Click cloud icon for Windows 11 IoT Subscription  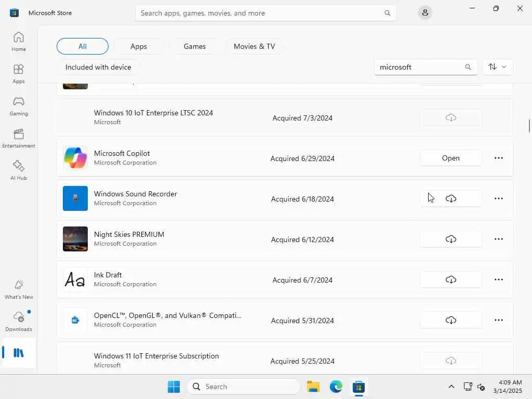[450, 361]
